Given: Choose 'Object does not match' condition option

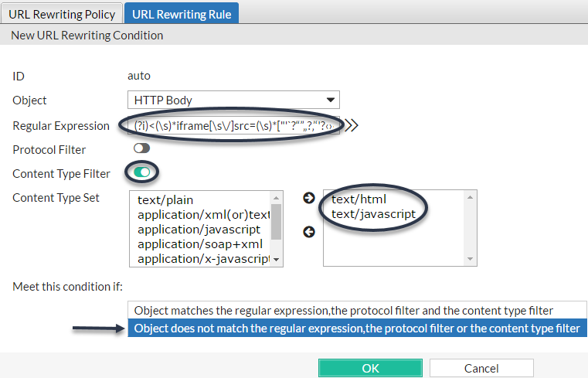Looking at the screenshot, I should tap(356, 329).
